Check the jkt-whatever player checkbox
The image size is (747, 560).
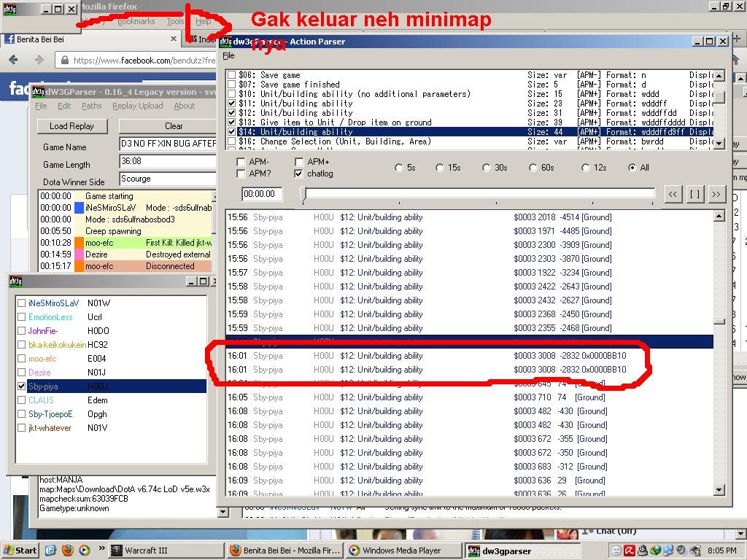point(21,427)
